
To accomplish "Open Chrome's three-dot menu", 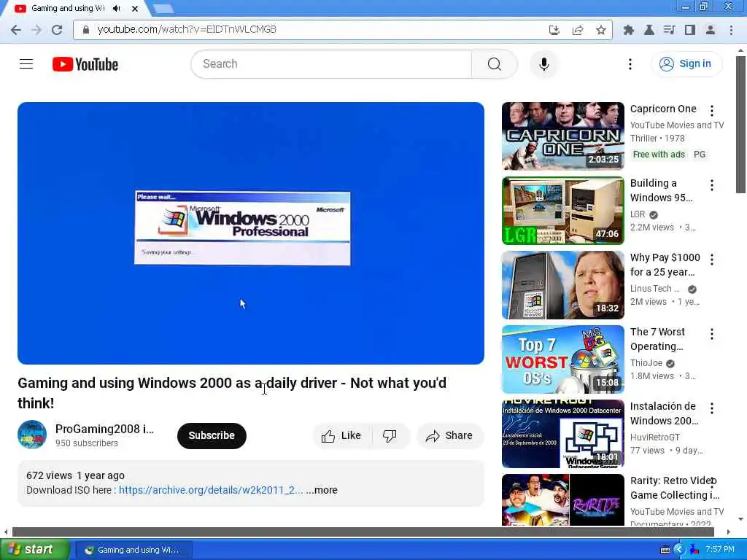I will (731, 30).
